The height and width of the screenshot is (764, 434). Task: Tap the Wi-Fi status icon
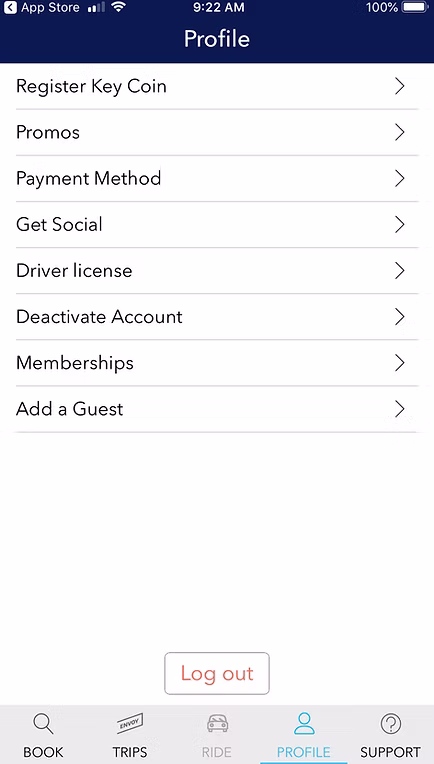[118, 7]
